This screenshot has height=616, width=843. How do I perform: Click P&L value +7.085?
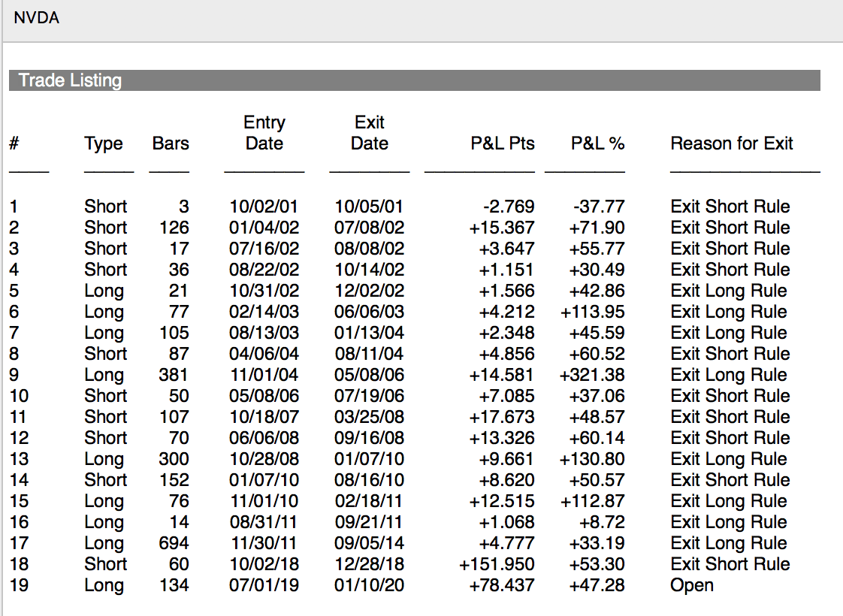coord(506,396)
